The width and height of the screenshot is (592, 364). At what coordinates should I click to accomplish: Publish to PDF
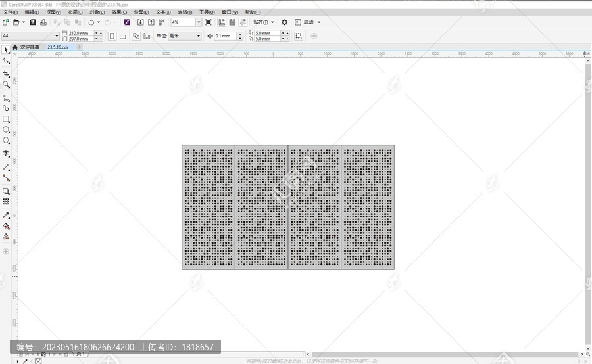(162, 22)
